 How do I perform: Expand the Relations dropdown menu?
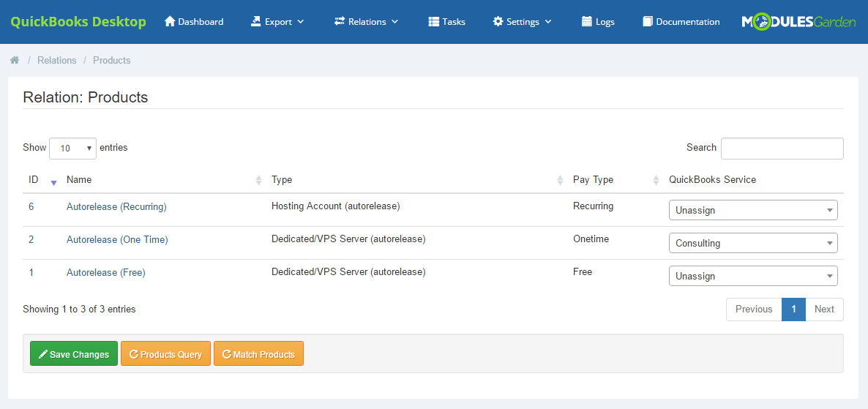tap(366, 22)
